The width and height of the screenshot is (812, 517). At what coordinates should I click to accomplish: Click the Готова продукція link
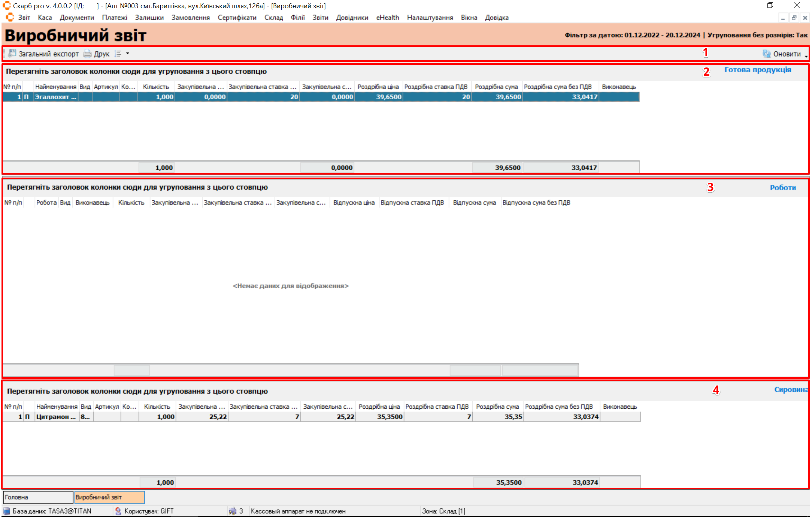757,70
